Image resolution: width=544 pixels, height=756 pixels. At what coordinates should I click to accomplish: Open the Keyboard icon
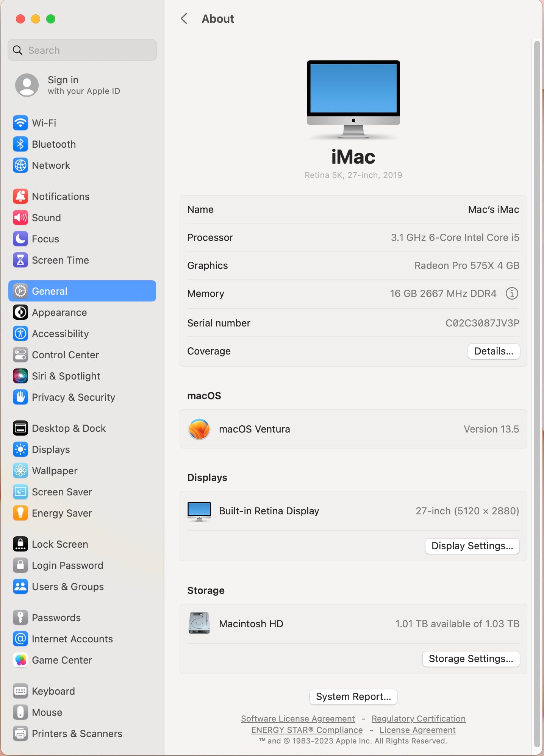point(20,691)
